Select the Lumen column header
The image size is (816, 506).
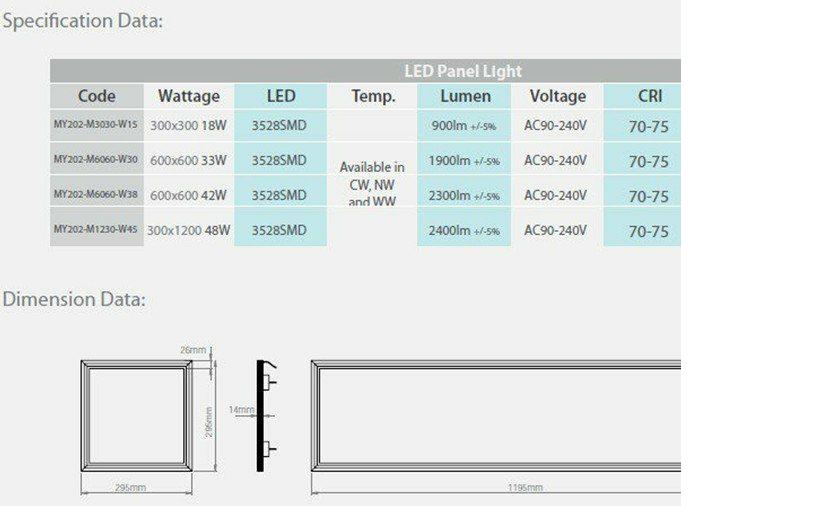coord(465,96)
